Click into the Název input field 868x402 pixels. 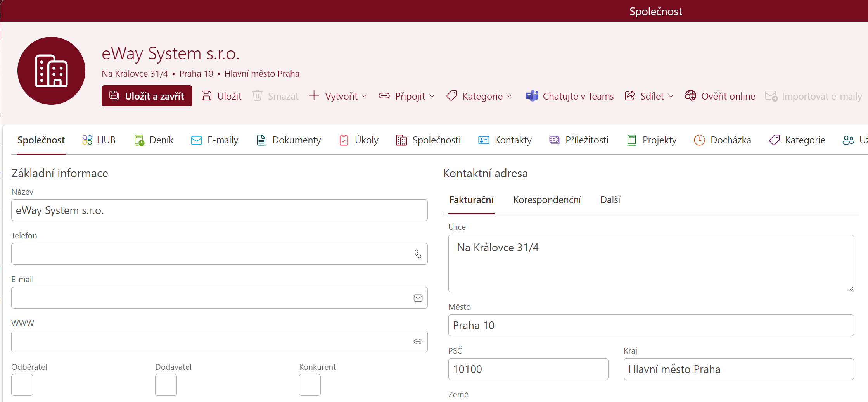[x=220, y=210]
